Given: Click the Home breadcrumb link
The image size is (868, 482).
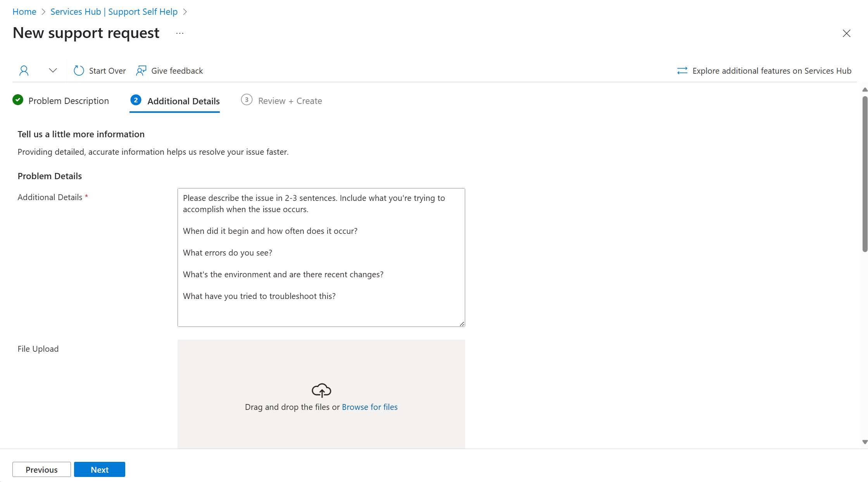Looking at the screenshot, I should [x=24, y=11].
